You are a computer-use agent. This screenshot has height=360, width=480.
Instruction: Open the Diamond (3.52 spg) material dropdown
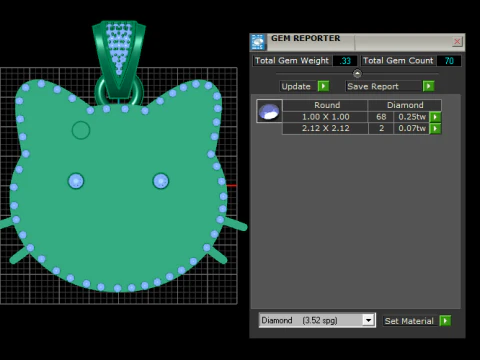click(368, 320)
